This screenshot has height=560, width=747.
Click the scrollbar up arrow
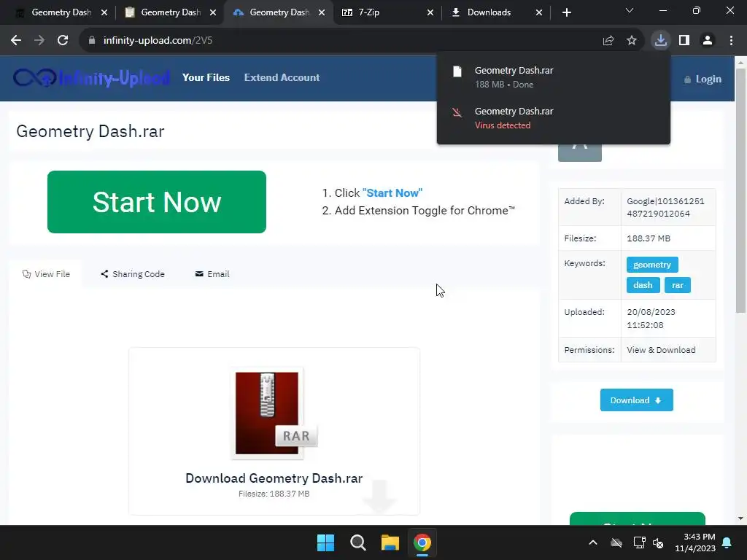click(740, 63)
